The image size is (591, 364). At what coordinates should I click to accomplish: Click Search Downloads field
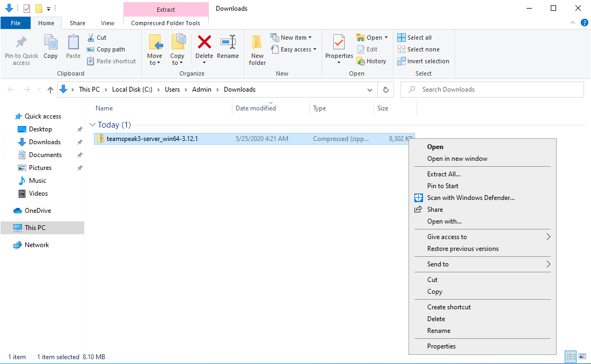(492, 90)
